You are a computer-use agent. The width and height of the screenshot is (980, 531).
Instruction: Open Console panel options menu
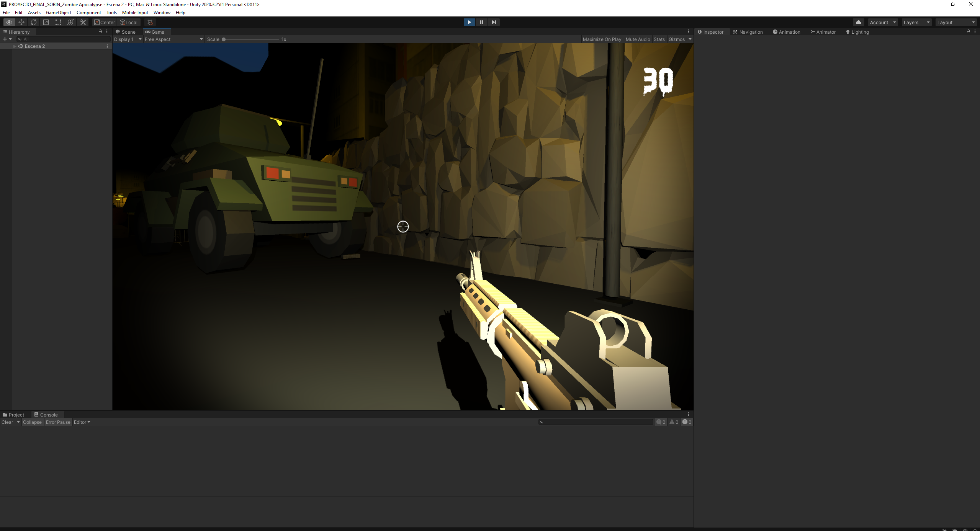point(689,415)
